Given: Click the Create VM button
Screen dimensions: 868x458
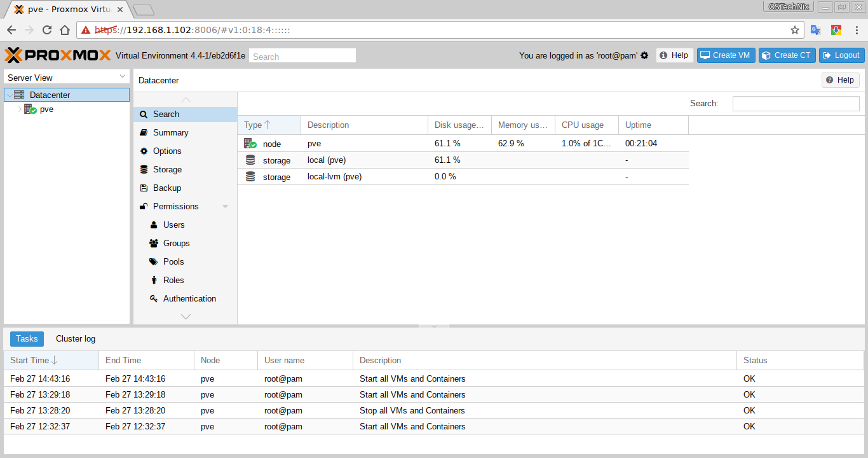Looking at the screenshot, I should [725, 55].
